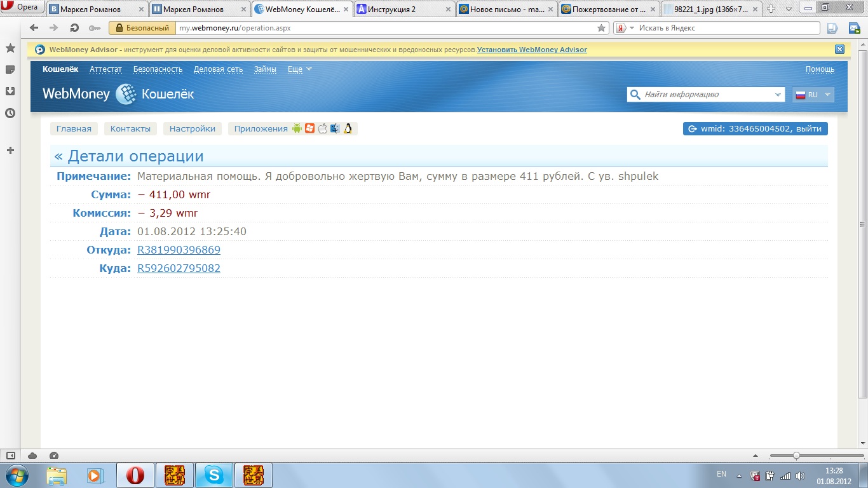This screenshot has height=488, width=868.
Task: Return via the Детали операции heading
Action: pos(129,156)
